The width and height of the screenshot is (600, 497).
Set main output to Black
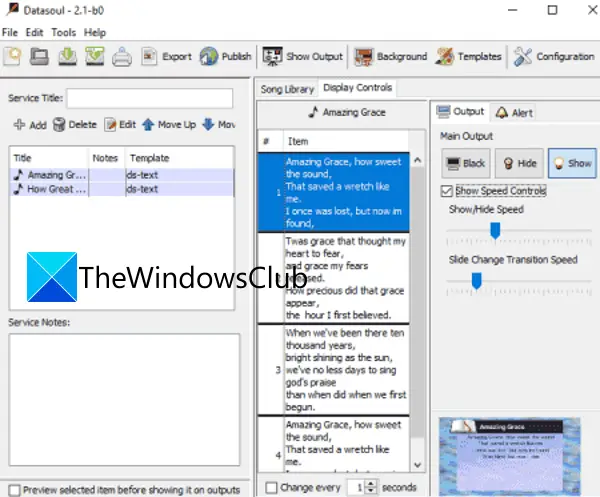[x=466, y=164]
